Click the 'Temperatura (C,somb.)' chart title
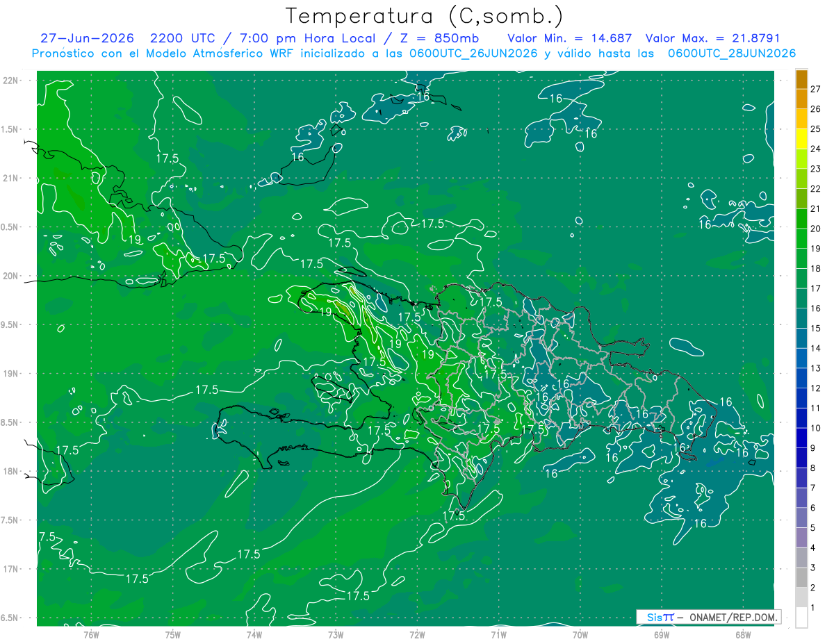This screenshot has height=644, width=834. click(425, 16)
